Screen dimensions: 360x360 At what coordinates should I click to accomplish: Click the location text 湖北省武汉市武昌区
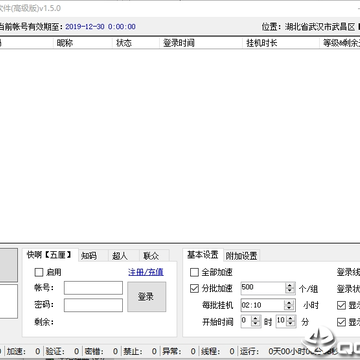pyautogui.click(x=320, y=27)
